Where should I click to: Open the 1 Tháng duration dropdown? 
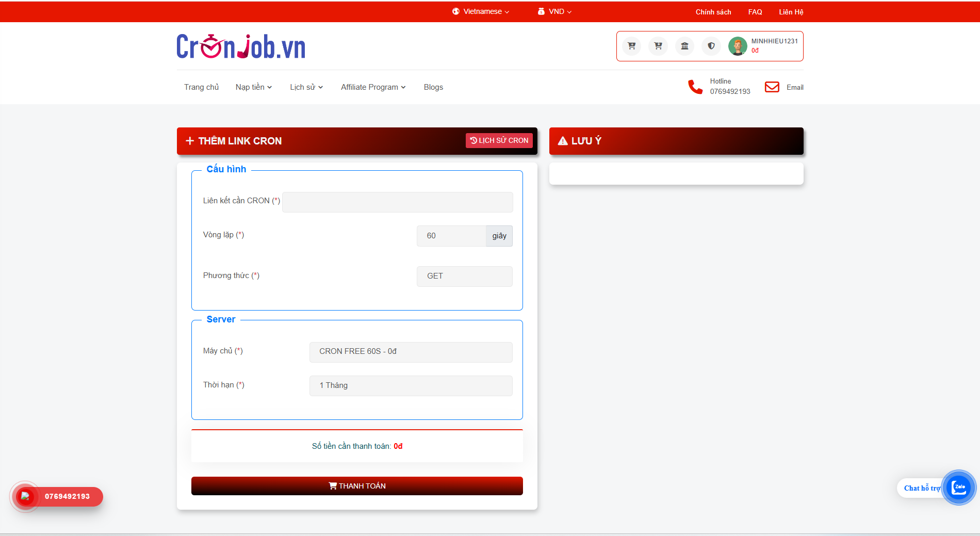(411, 386)
